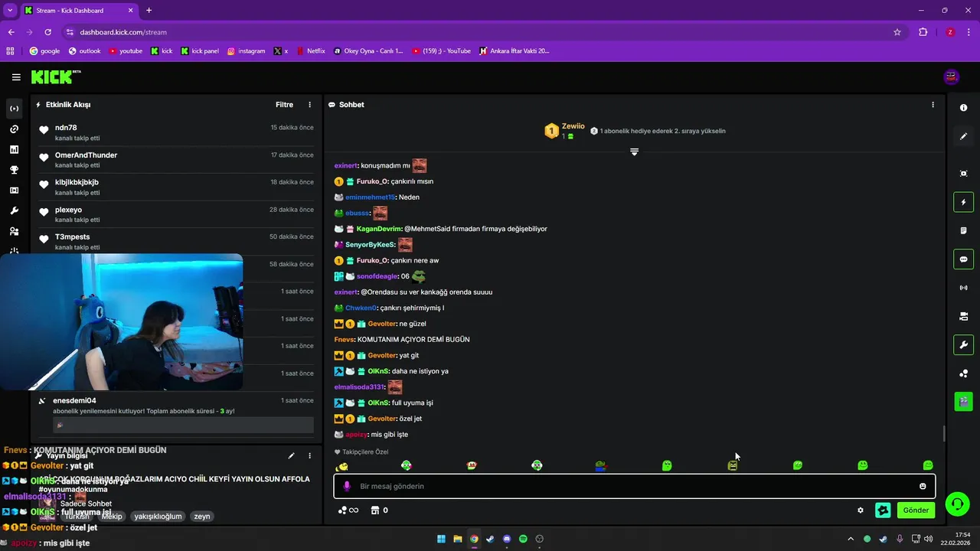Toggle the notes document widget in right sidebar

coord(963,230)
